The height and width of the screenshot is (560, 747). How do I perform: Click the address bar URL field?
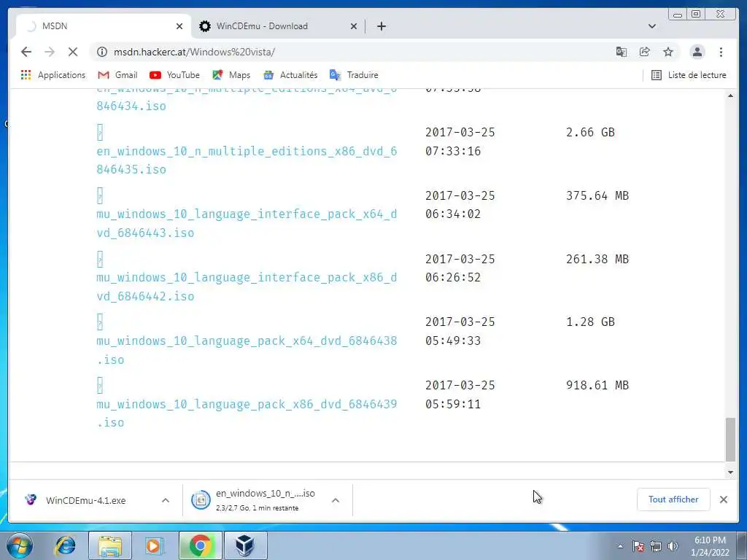pos(352,52)
